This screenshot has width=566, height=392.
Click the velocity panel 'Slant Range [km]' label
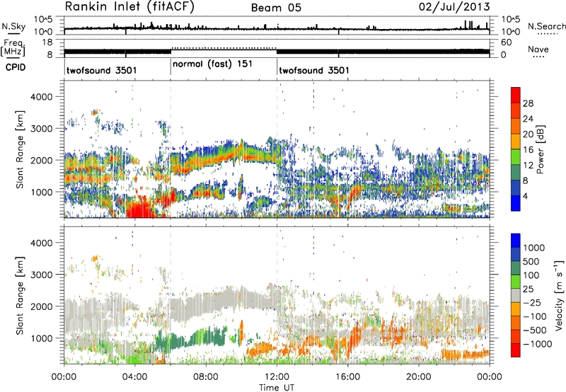pyautogui.click(x=20, y=295)
